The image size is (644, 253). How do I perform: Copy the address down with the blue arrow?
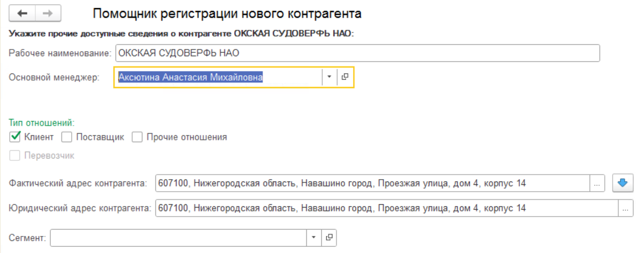[623, 184]
